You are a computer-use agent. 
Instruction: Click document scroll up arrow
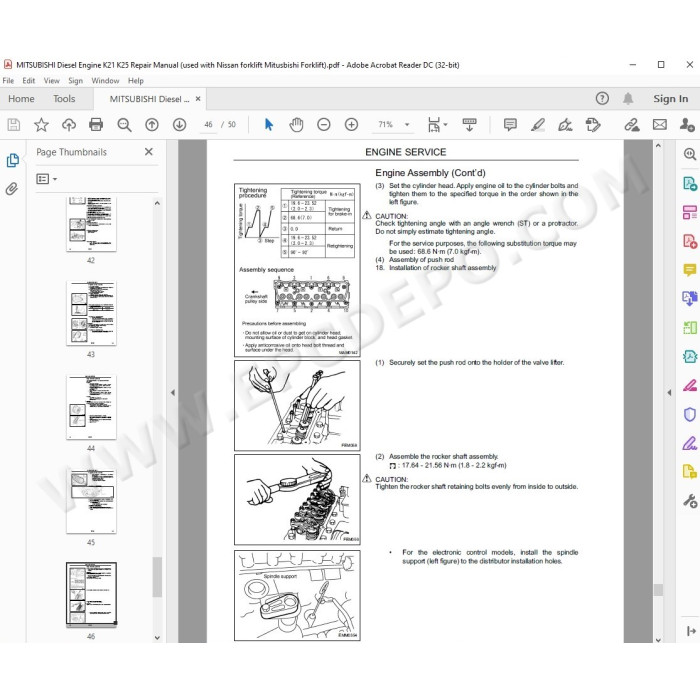(x=658, y=146)
